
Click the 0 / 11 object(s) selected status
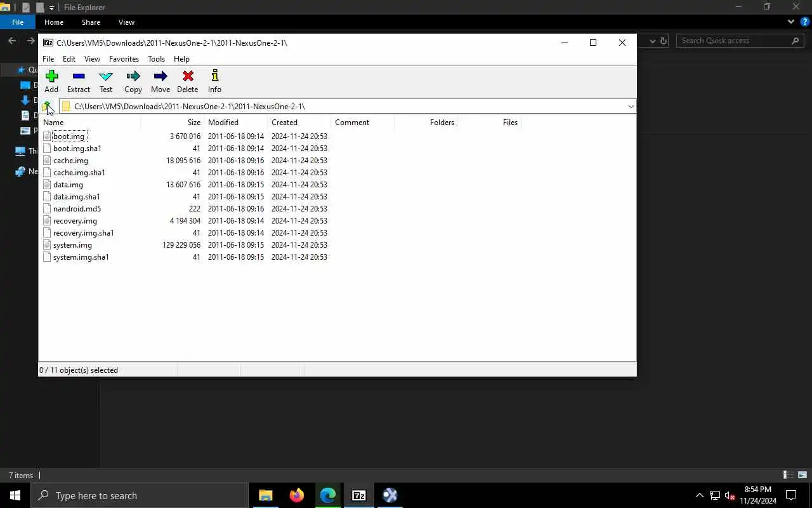79,370
